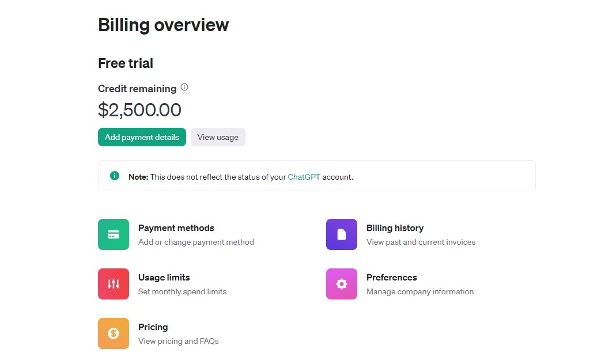Click 'Add or change payment method' text
Viewport: 605px width, 364px height.
[196, 242]
